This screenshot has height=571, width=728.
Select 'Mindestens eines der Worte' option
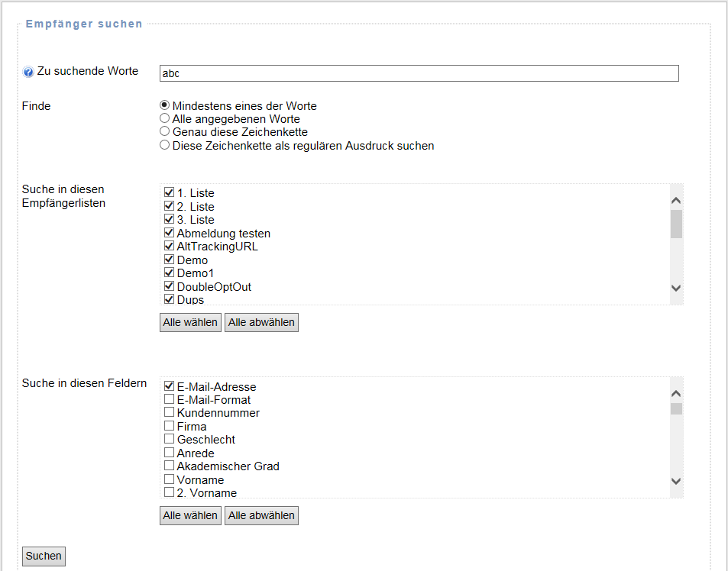pyautogui.click(x=164, y=105)
